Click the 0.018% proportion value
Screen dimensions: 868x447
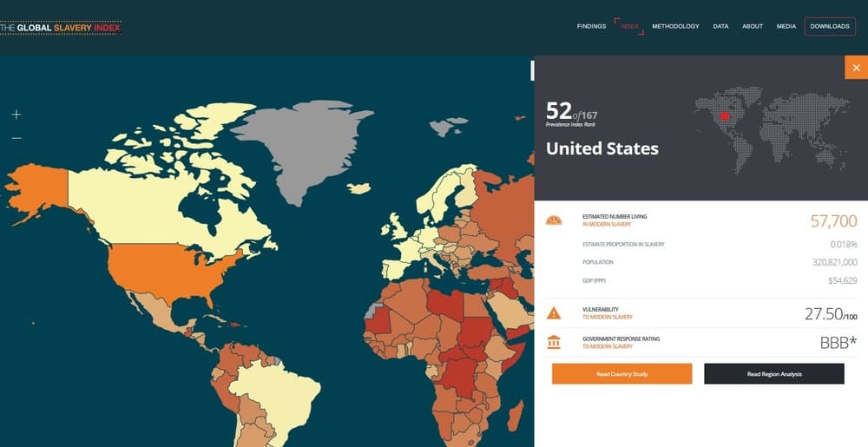tap(844, 245)
